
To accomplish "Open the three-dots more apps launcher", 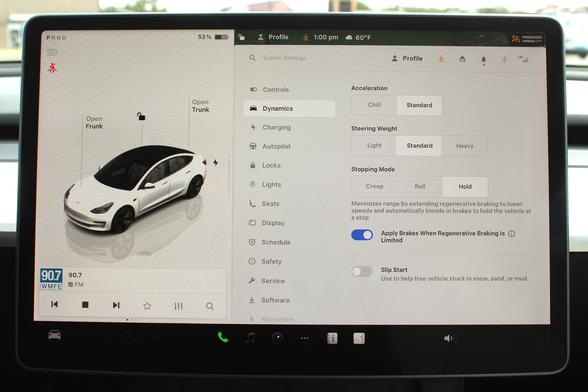I will pos(304,338).
